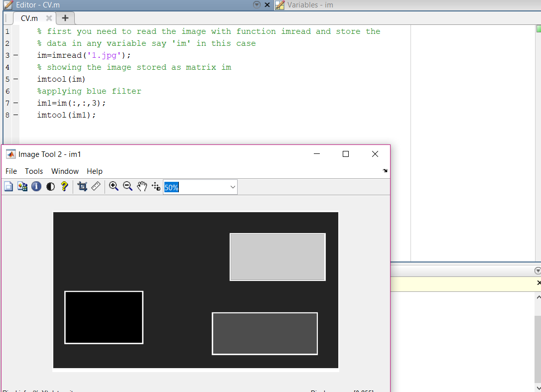Show Image Information

(x=36, y=186)
